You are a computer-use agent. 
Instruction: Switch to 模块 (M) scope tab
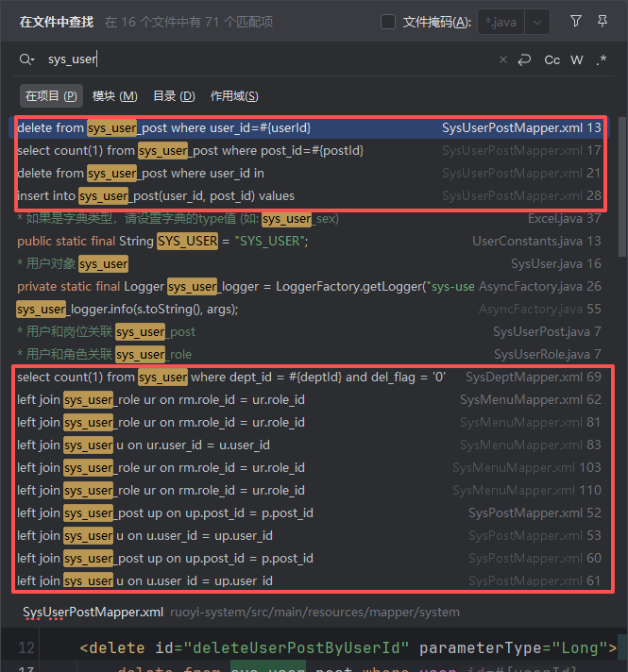click(114, 96)
